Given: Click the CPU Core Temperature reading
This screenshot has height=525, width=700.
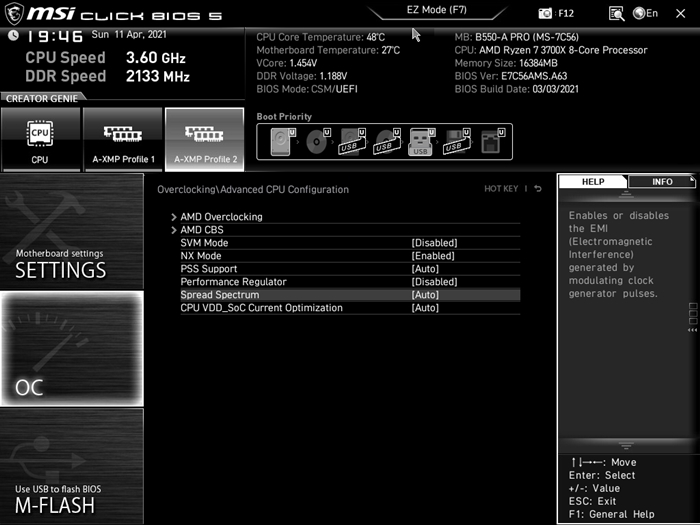Looking at the screenshot, I should [x=321, y=37].
